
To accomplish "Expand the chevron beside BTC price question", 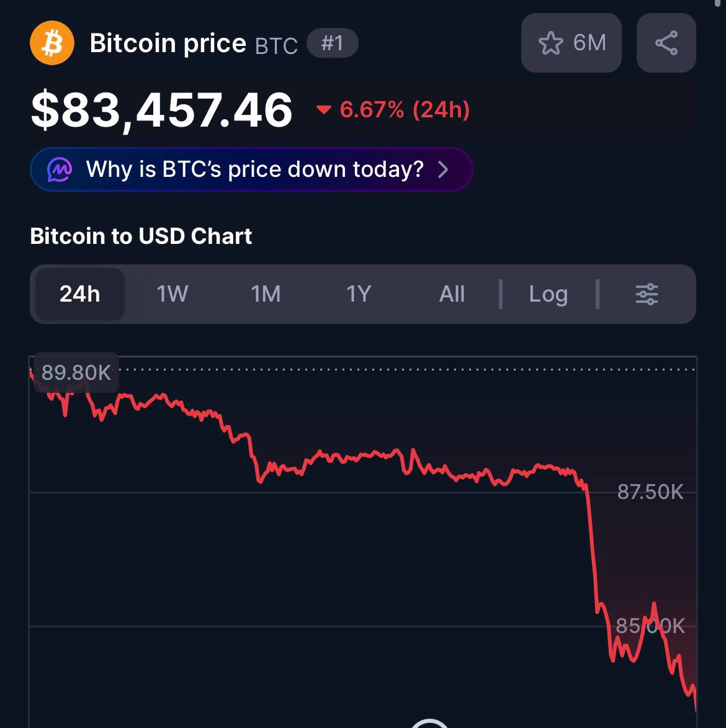I will (x=443, y=169).
